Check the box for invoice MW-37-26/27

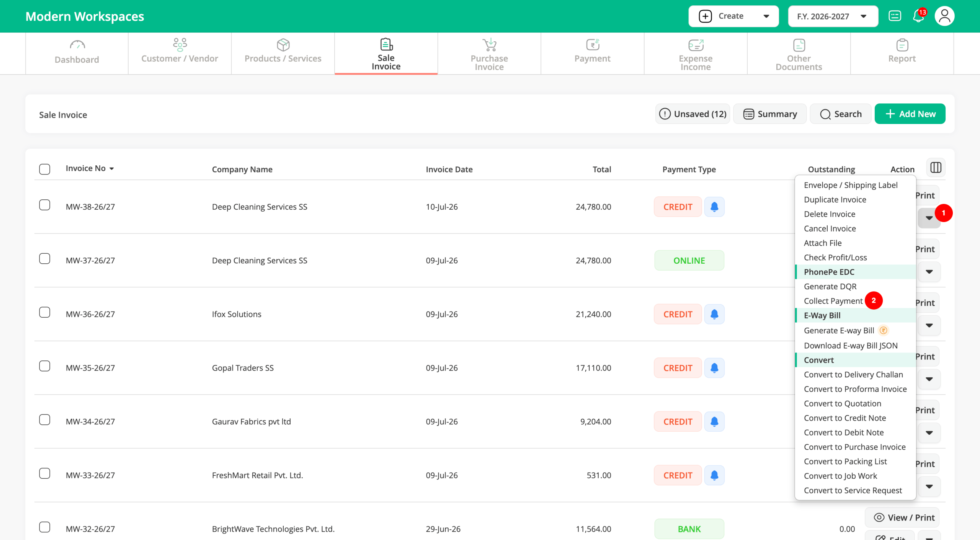tap(45, 259)
